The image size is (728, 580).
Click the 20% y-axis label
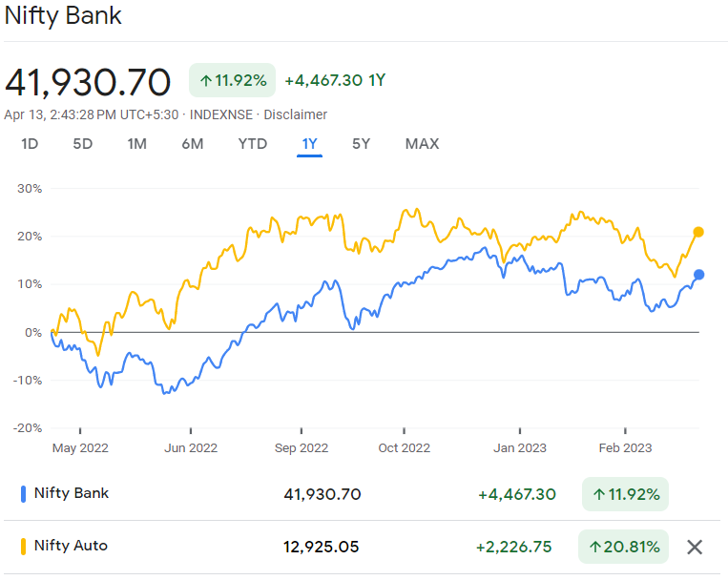coord(30,237)
